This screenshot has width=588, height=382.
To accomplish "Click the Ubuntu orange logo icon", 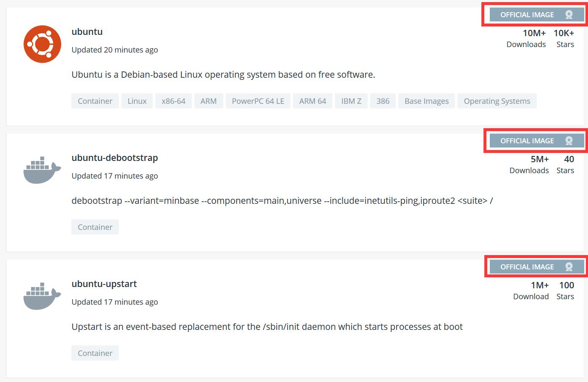I will [x=42, y=44].
